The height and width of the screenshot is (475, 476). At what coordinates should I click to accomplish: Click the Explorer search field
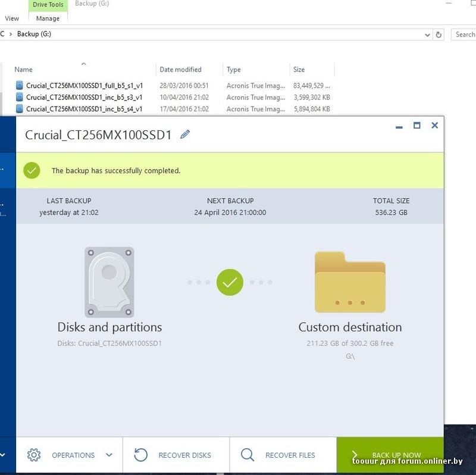[x=464, y=35]
